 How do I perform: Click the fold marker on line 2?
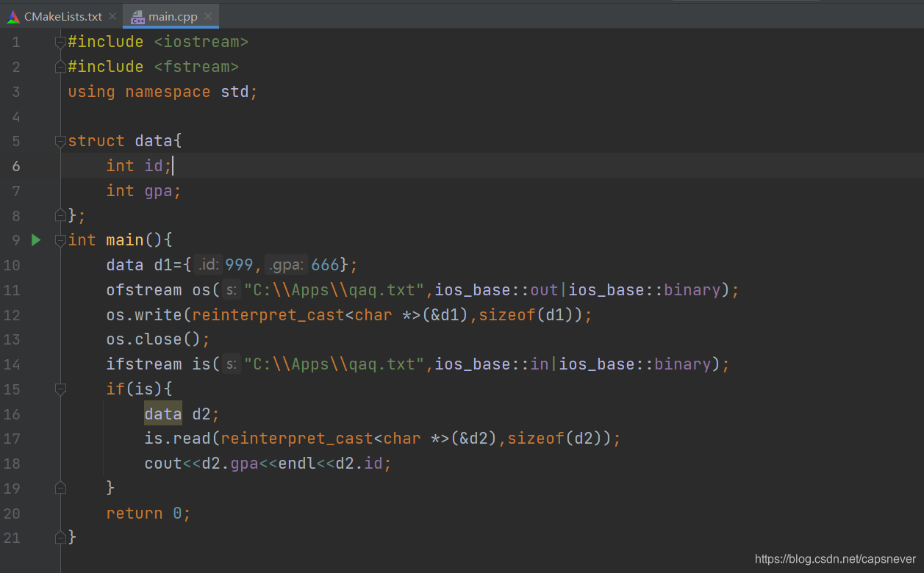[x=61, y=67]
